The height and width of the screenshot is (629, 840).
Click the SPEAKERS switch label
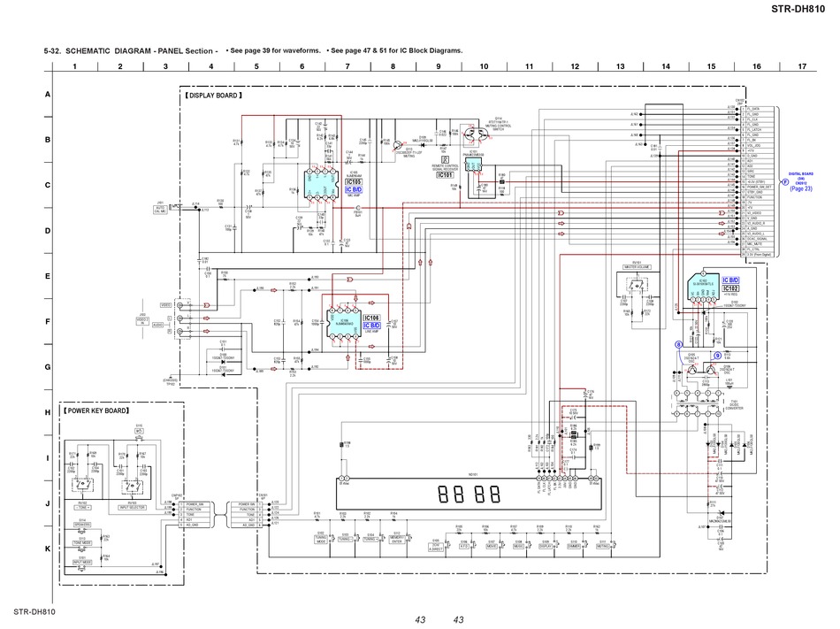coord(82,525)
